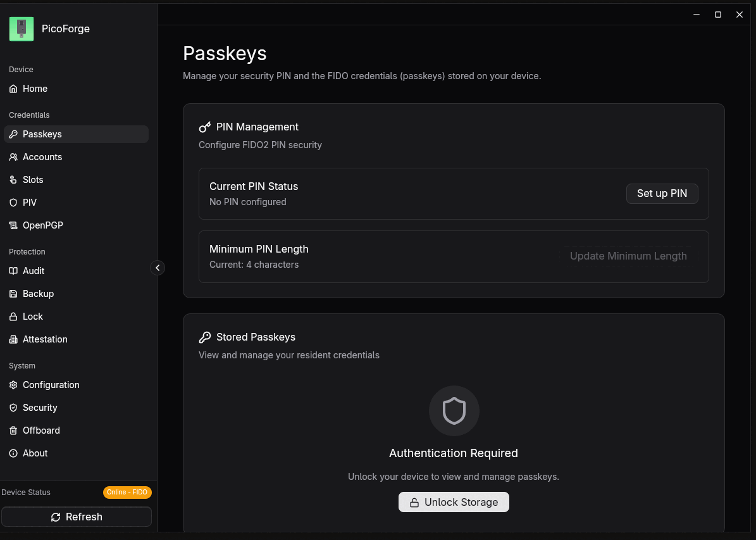Image resolution: width=756 pixels, height=540 pixels.
Task: Click the "Current: 4 characters" text
Action: [x=254, y=265]
